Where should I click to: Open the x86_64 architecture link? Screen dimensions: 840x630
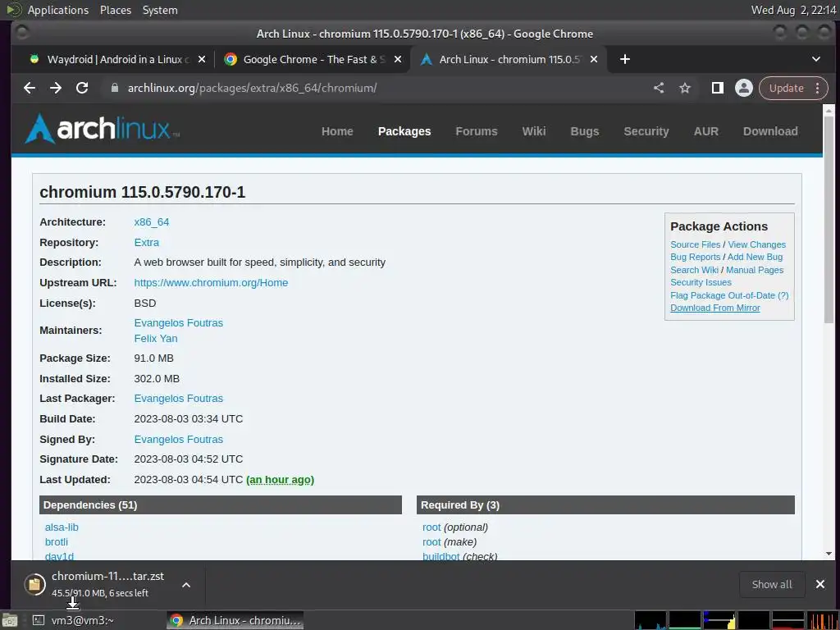pos(152,221)
